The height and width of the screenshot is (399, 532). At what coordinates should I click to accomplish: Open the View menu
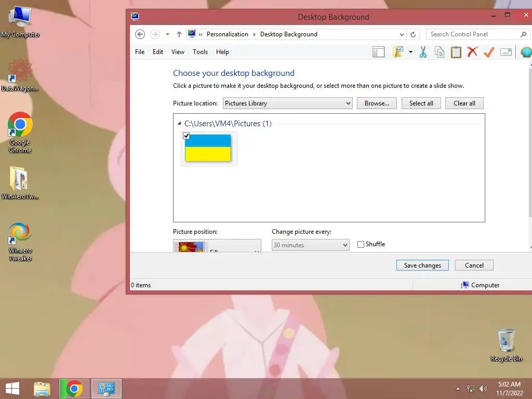178,52
